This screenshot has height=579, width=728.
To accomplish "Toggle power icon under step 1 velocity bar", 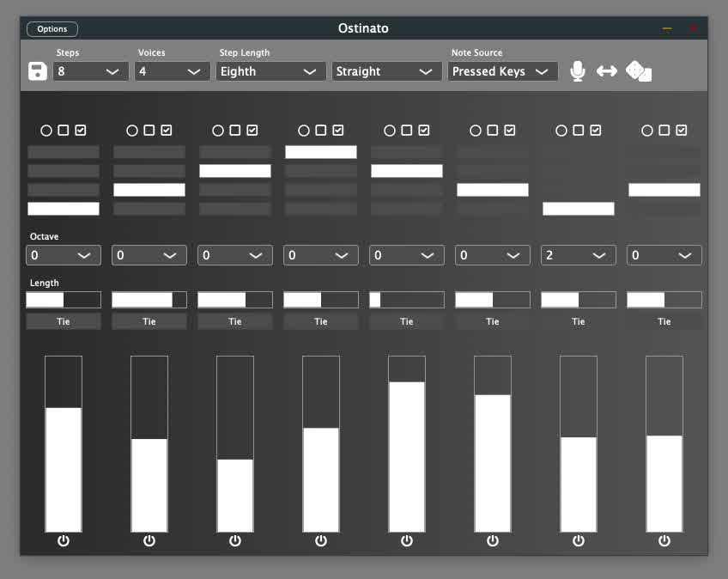I will tap(64, 540).
